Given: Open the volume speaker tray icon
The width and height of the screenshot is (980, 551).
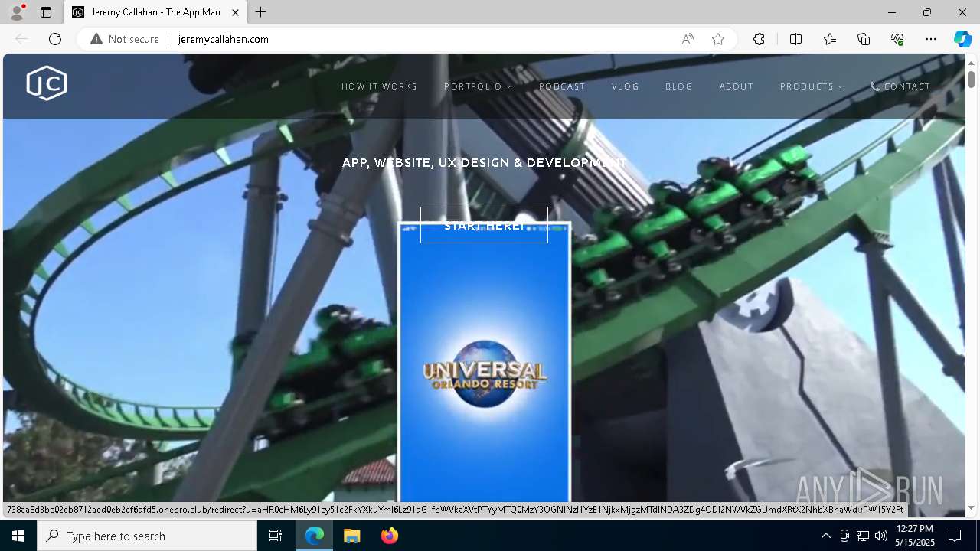Looking at the screenshot, I should click(x=881, y=536).
